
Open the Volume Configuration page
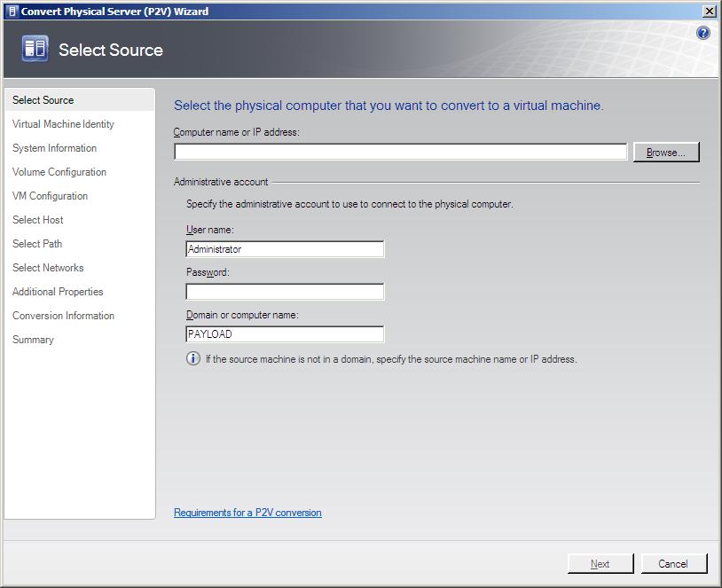(x=59, y=172)
